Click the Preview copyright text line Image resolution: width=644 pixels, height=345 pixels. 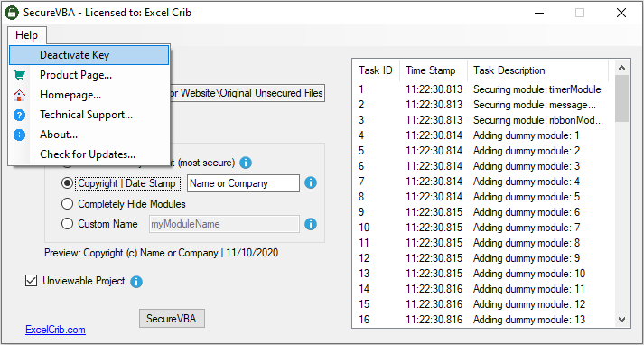(x=161, y=253)
